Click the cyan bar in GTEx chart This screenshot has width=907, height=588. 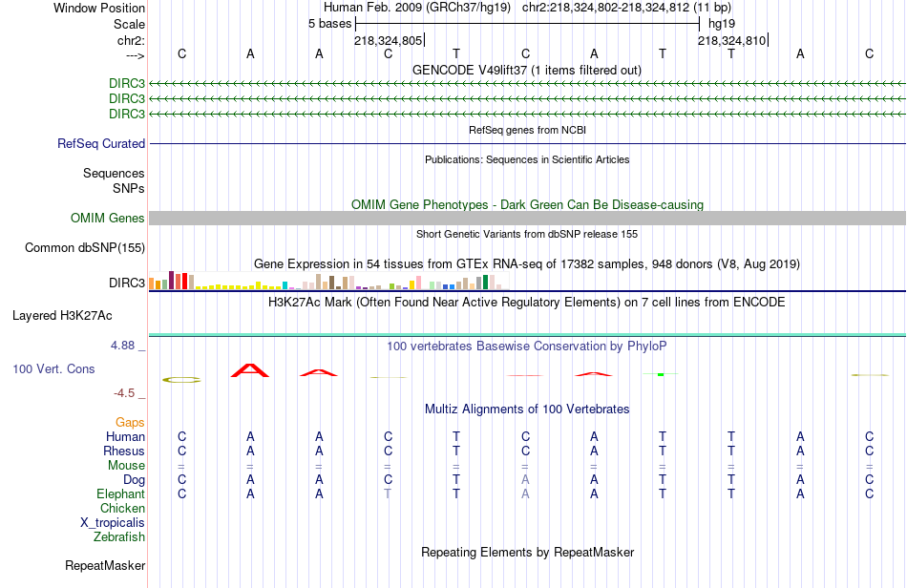point(285,285)
